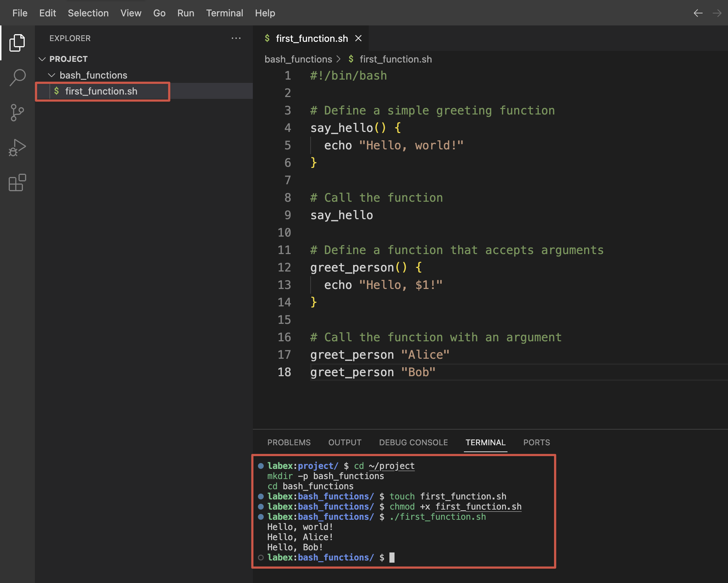
Task: Switch to the OUTPUT panel tab
Action: (x=344, y=442)
